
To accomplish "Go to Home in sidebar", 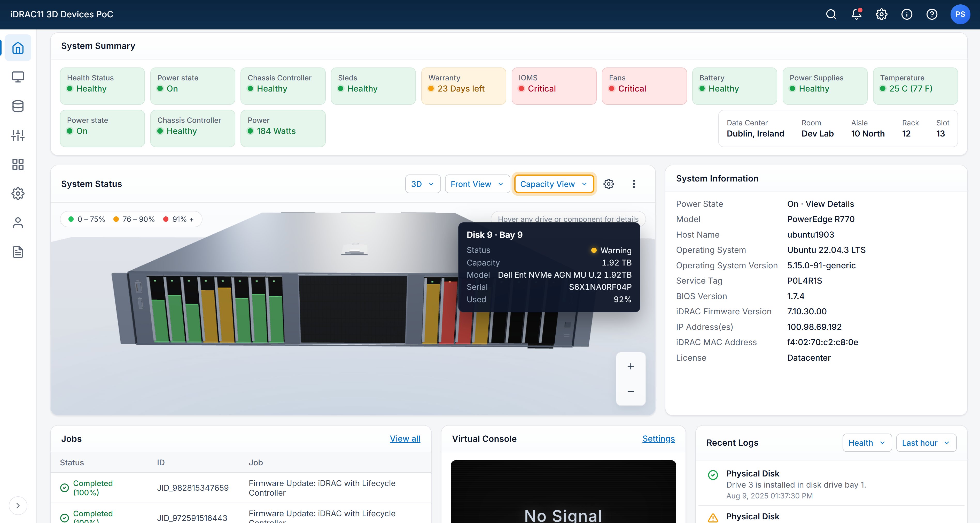I will (x=18, y=48).
